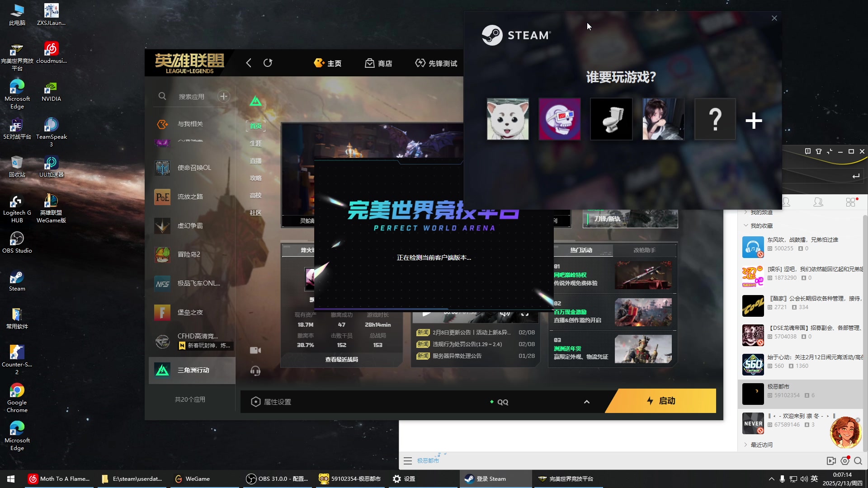Screen dimensions: 868x488
Task: Open activity 03 洲洲送年货
Action: (x=613, y=349)
